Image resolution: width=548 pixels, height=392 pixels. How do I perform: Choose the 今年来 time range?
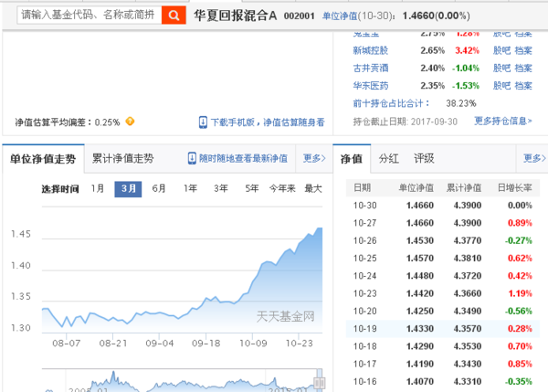(282, 189)
